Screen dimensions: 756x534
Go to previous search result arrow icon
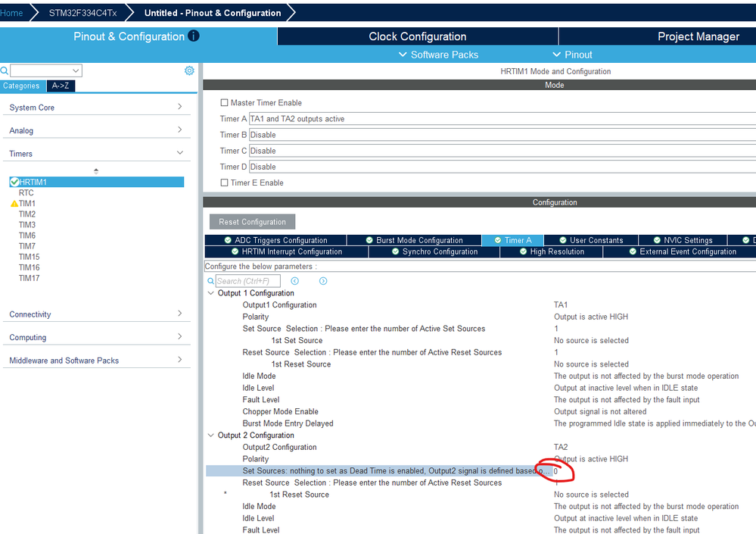(x=294, y=281)
